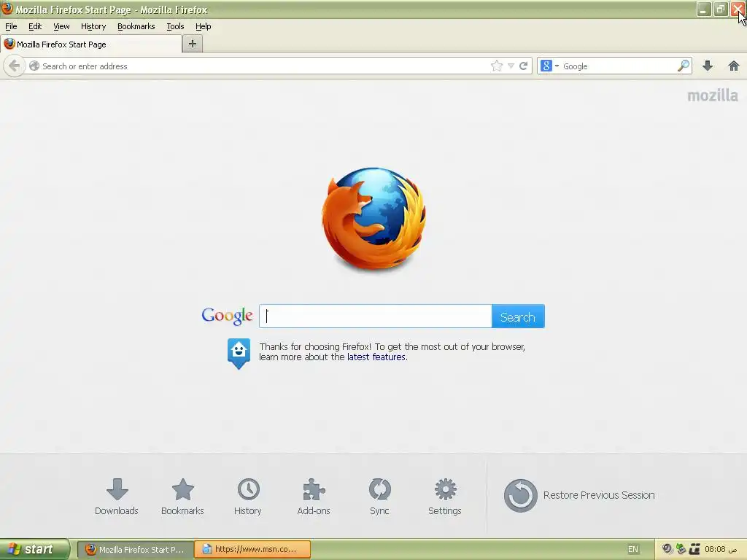Image resolution: width=747 pixels, height=560 pixels.
Task: Open History clock on the start page launcher
Action: coord(248,497)
